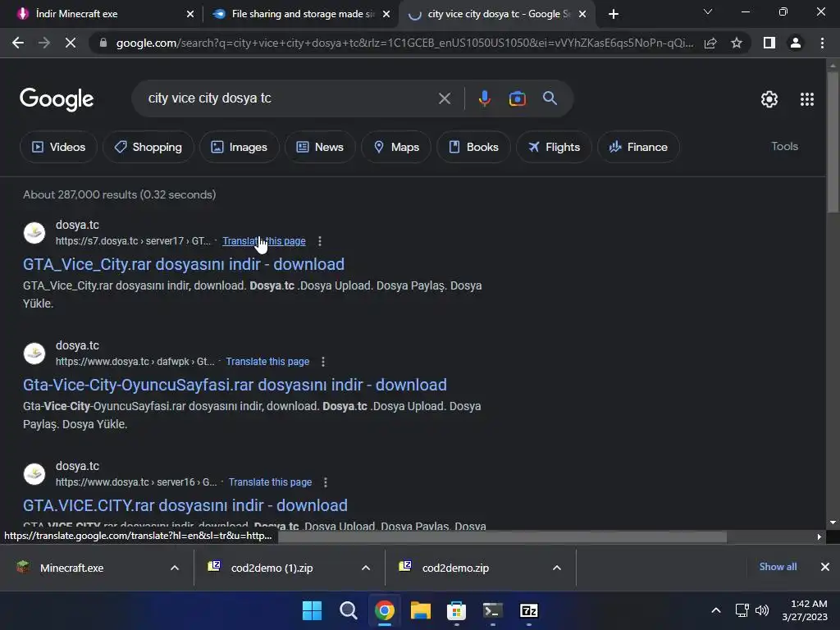Expand cod2demo (1).zip download options
This screenshot has width=840, height=630.
pyautogui.click(x=366, y=568)
